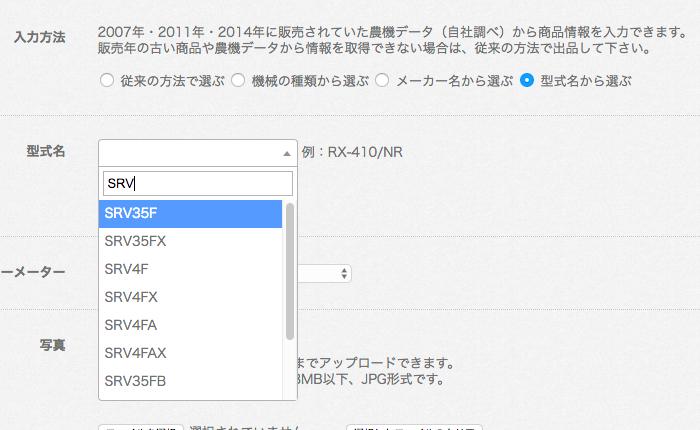
Task: Click scrollbar track below the thumb
Action: click(290, 370)
